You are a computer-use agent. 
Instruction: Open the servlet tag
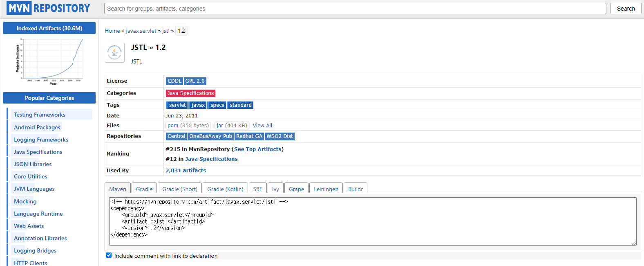[x=177, y=105]
